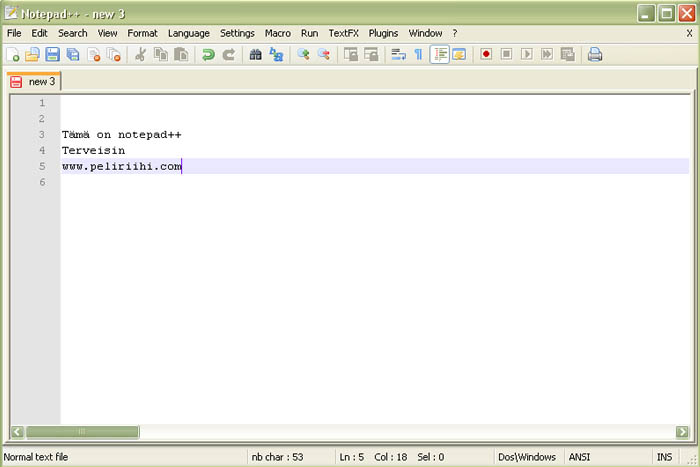Zoom in with the magnifier plus icon

click(304, 54)
